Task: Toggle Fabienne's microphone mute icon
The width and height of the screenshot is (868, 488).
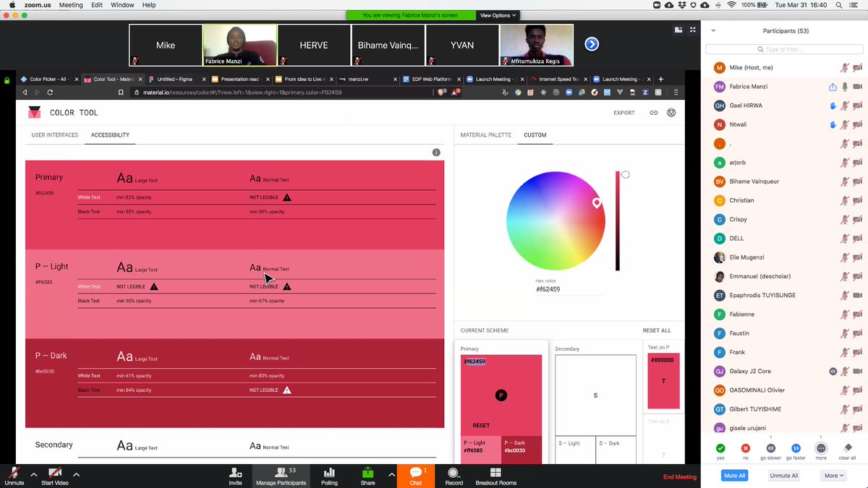Action: [x=844, y=314]
